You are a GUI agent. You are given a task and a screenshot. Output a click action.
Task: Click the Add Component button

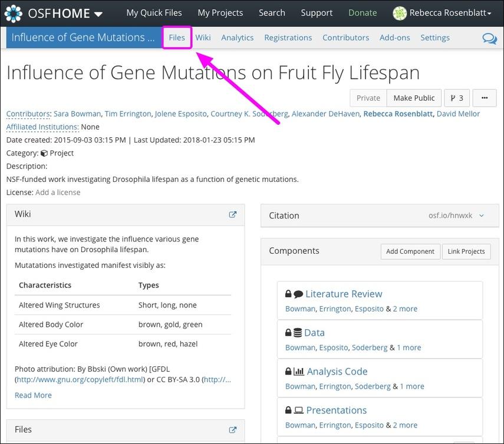(410, 251)
